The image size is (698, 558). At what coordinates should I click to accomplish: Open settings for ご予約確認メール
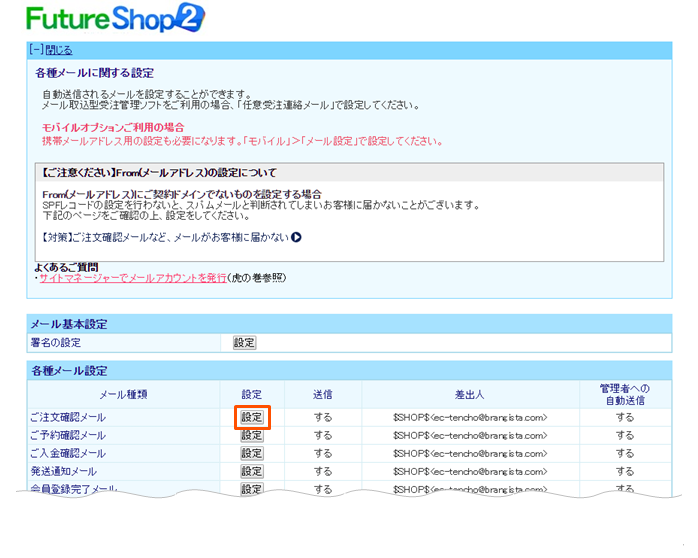click(x=251, y=435)
